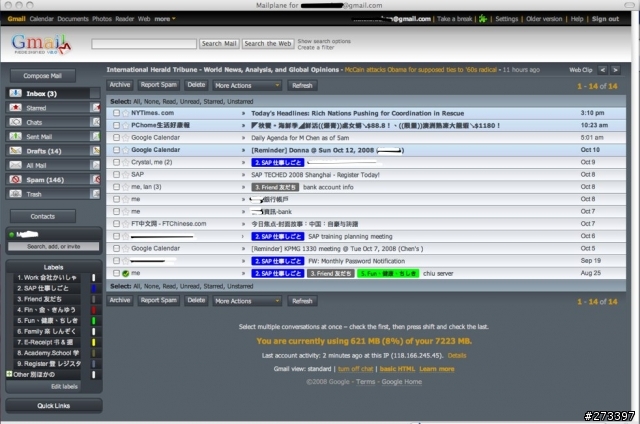Click the Spam prohibited-sign icon
The height and width of the screenshot is (424, 640).
[x=16, y=179]
